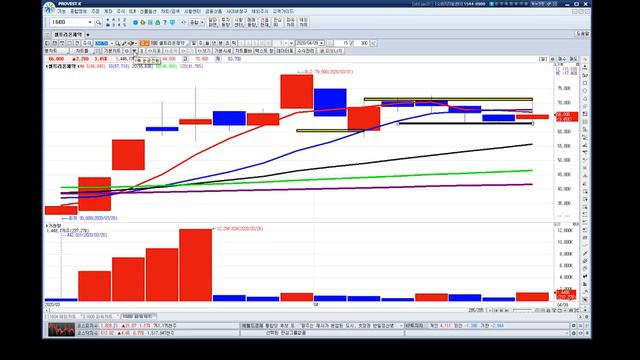Expand the stock code history dropdown arrow

click(112, 43)
